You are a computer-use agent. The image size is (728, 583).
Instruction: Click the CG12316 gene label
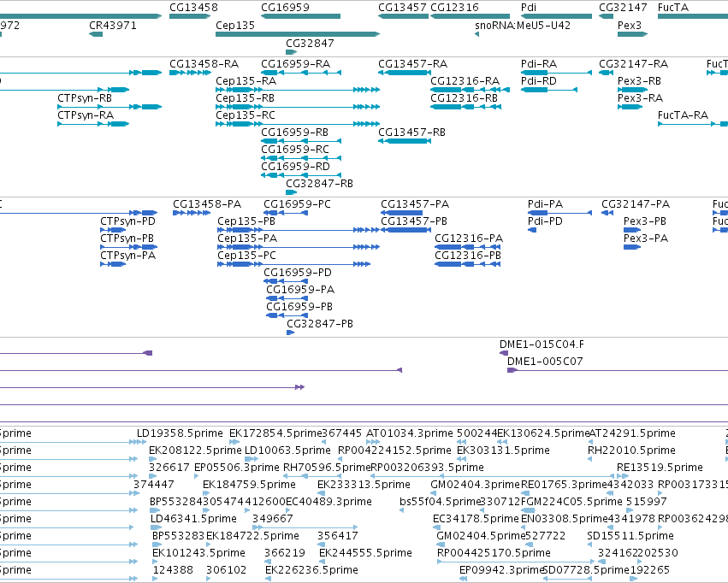[454, 8]
